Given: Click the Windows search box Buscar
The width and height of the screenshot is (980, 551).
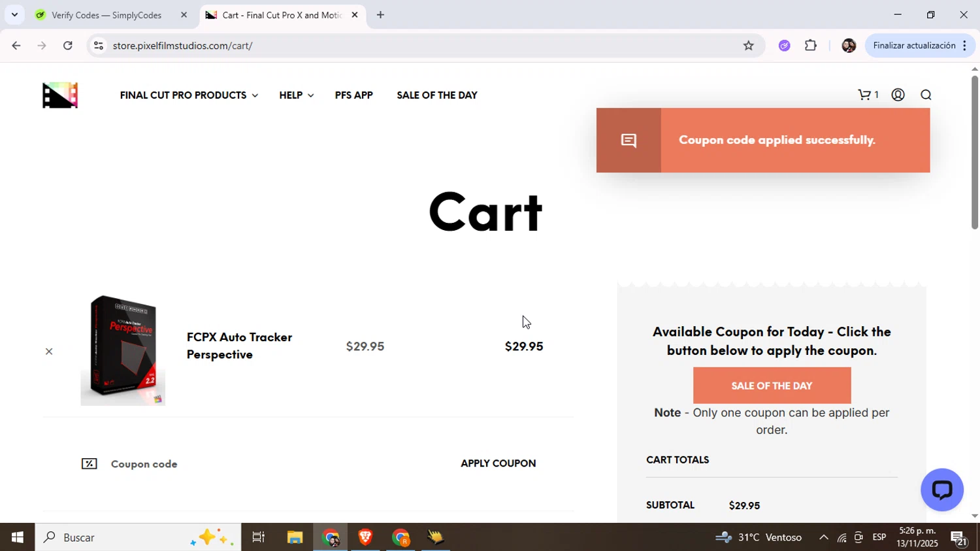Looking at the screenshot, I should click(x=138, y=537).
